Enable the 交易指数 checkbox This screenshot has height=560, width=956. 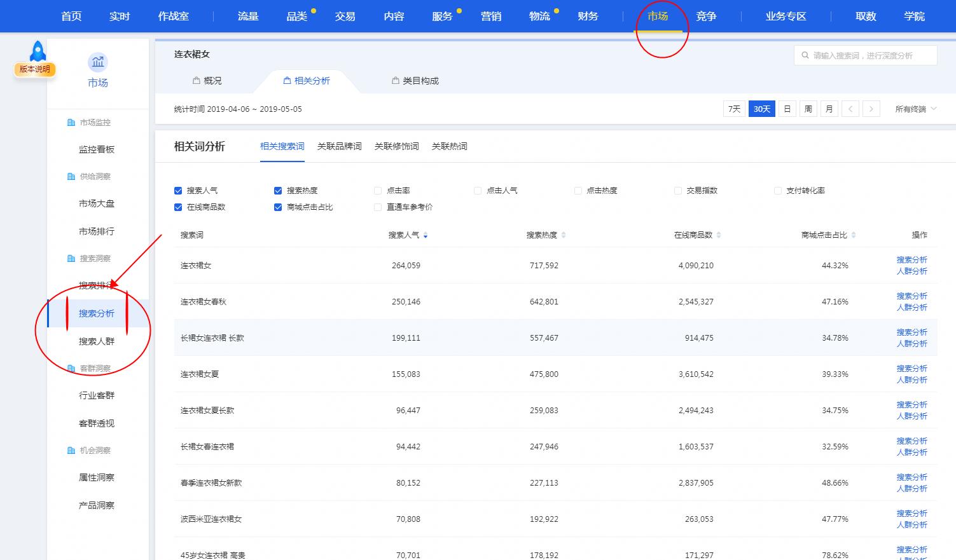tap(678, 191)
